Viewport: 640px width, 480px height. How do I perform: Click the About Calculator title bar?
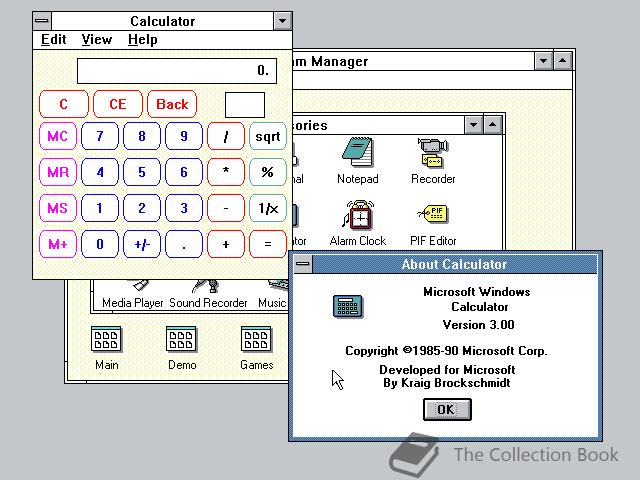pyautogui.click(x=454, y=264)
